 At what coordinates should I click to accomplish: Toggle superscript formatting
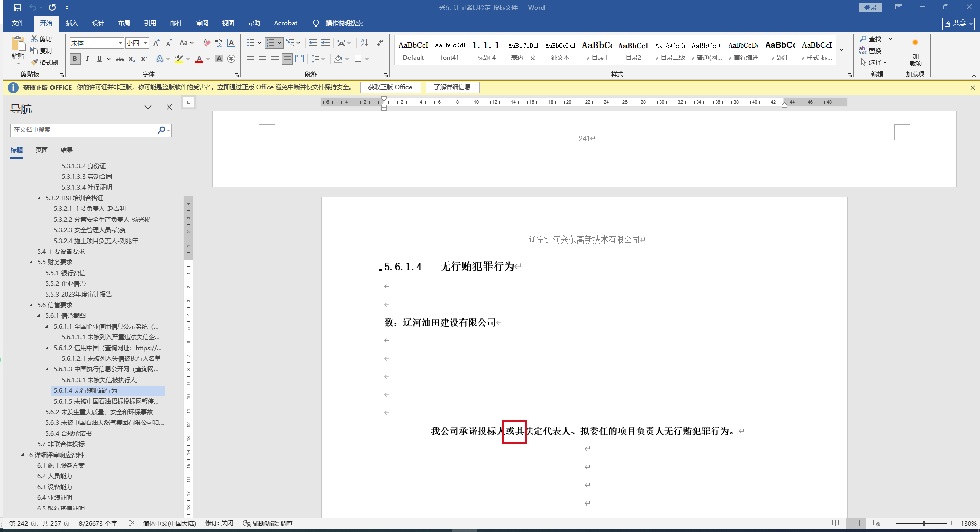point(144,59)
